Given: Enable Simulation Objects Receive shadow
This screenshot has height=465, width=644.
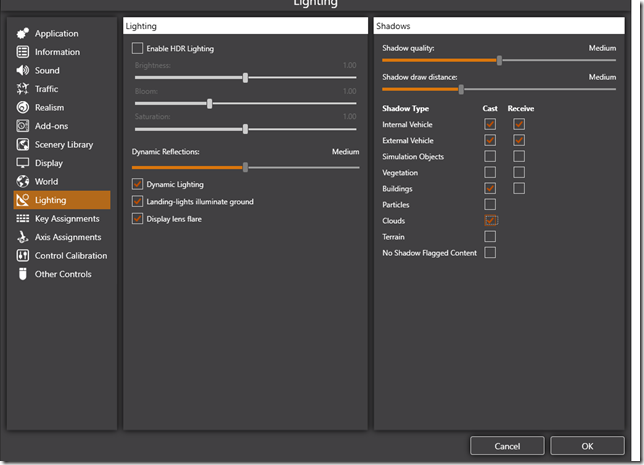Looking at the screenshot, I should point(519,156).
